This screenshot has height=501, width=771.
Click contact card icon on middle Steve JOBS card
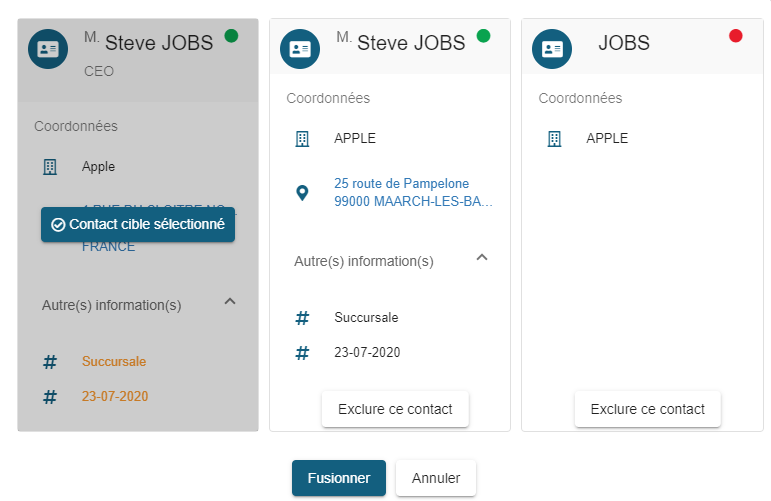pyautogui.click(x=300, y=49)
